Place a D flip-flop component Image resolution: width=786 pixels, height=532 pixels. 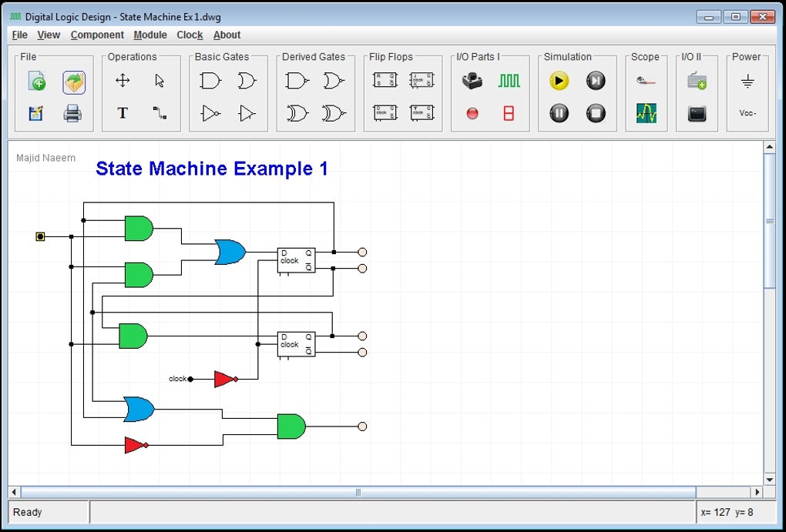(384, 112)
